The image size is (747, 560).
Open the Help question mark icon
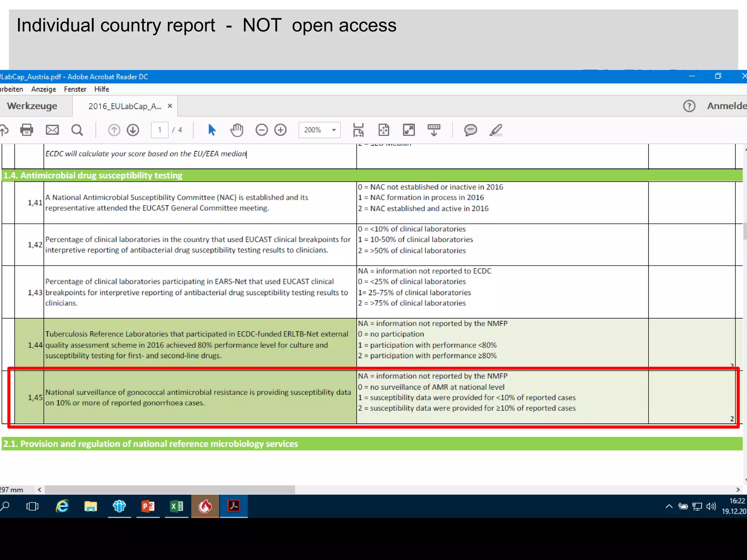(689, 106)
